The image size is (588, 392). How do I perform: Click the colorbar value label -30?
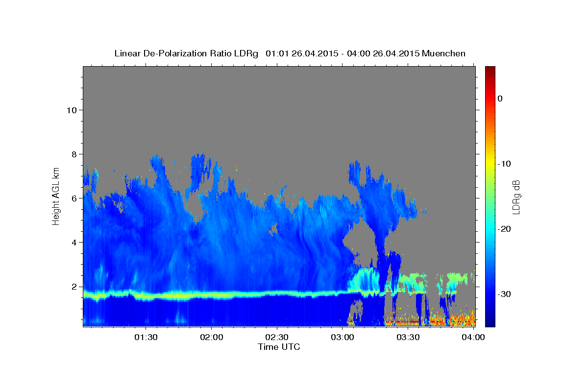point(505,294)
